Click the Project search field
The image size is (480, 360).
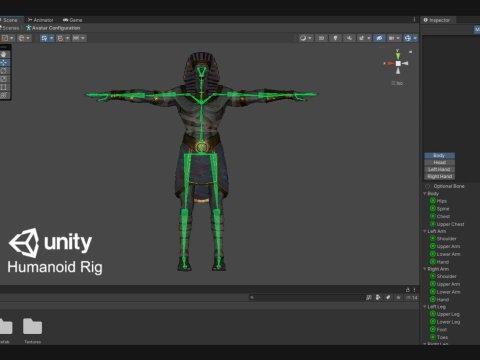306,298
